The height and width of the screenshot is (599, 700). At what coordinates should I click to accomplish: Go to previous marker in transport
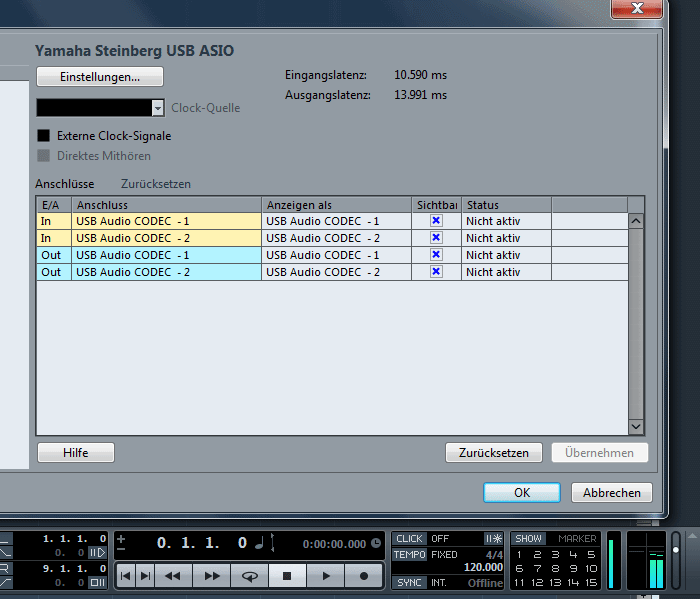coord(125,576)
